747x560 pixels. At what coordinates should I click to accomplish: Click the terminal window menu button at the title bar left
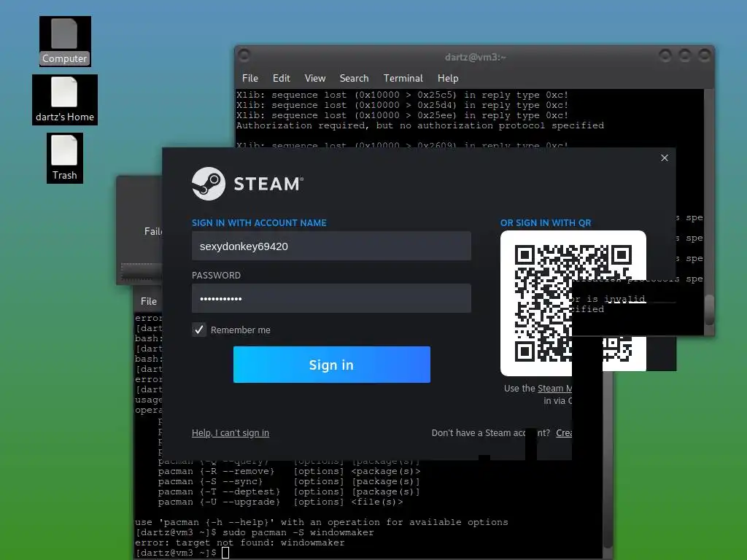coord(244,56)
